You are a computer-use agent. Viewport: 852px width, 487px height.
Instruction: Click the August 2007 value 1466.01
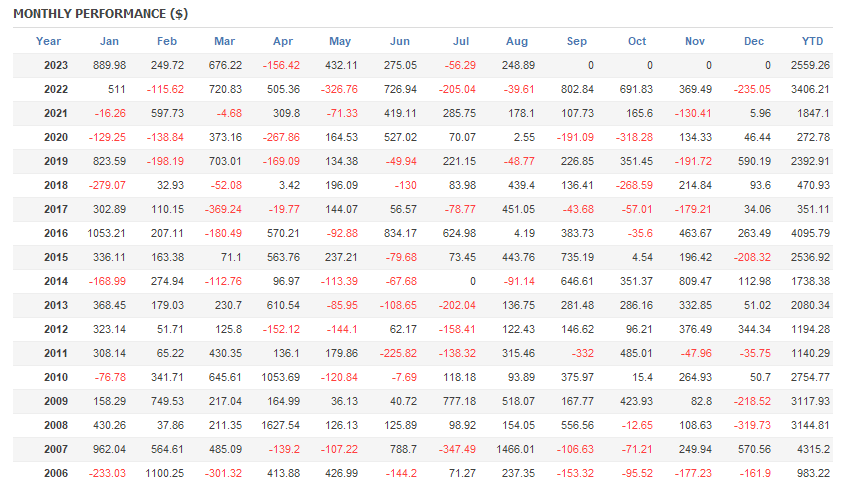click(516, 449)
